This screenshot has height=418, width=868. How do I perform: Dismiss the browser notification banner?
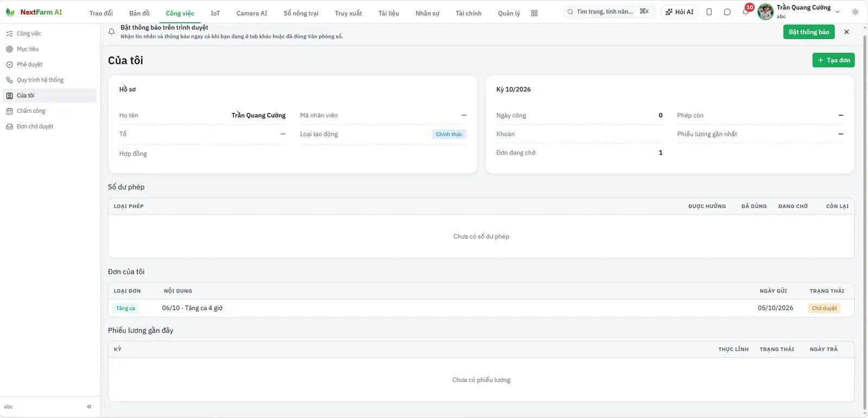tap(846, 32)
